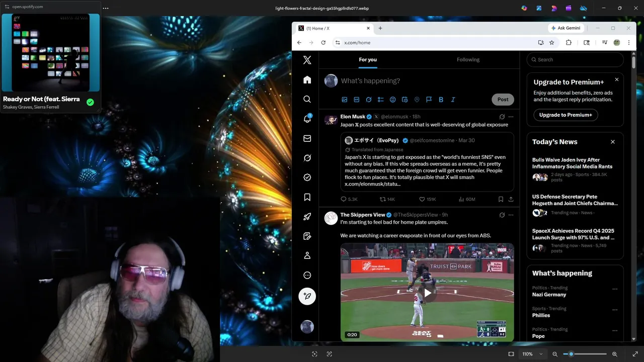Open photo viewer three-dot more menu
This screenshot has height=362, width=644.
click(105, 8)
